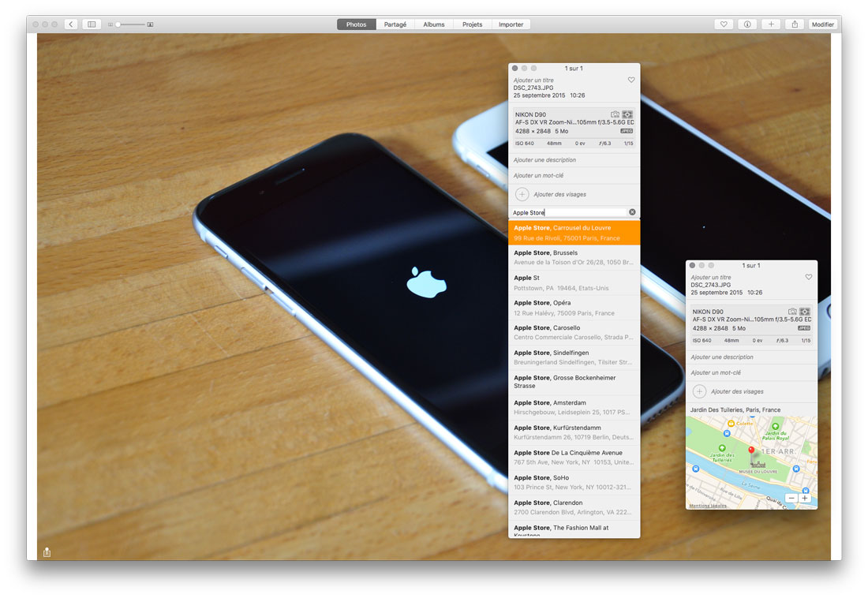Click the share icon below the photo

pos(47,552)
